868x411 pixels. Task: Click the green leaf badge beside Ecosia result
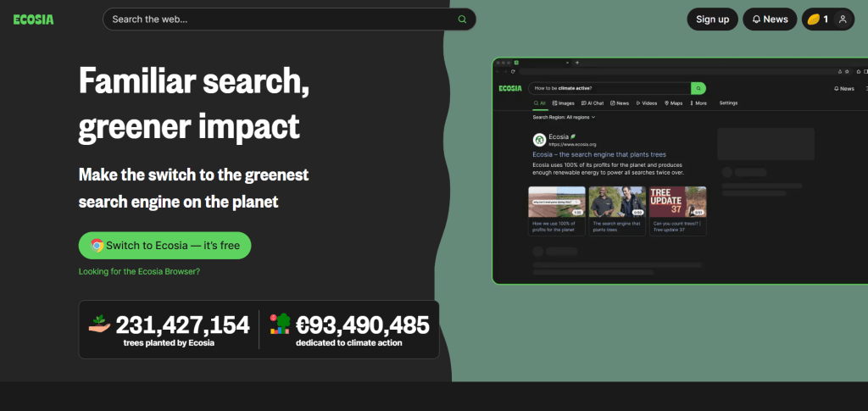tap(573, 136)
